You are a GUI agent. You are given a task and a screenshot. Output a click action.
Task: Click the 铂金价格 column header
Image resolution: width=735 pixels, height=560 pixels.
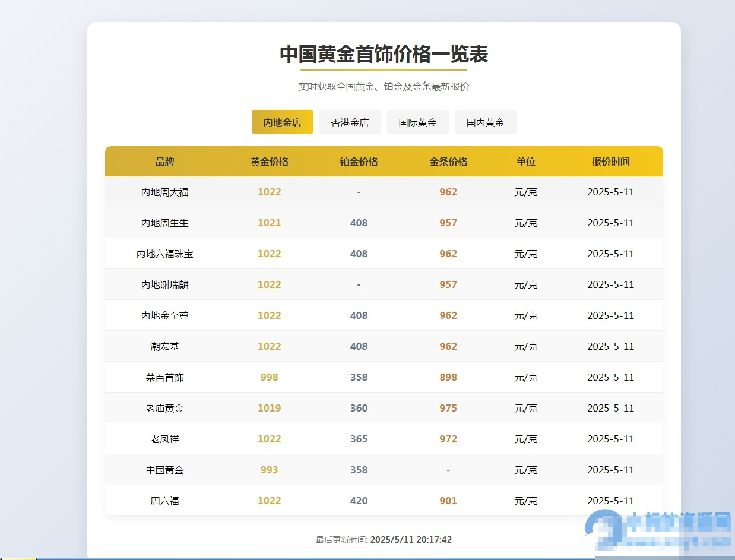coord(359,162)
